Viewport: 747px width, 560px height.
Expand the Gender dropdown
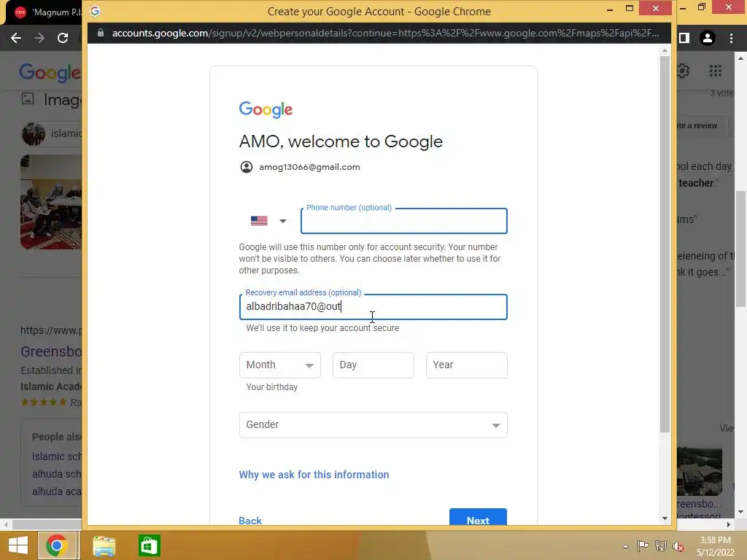[x=373, y=425]
